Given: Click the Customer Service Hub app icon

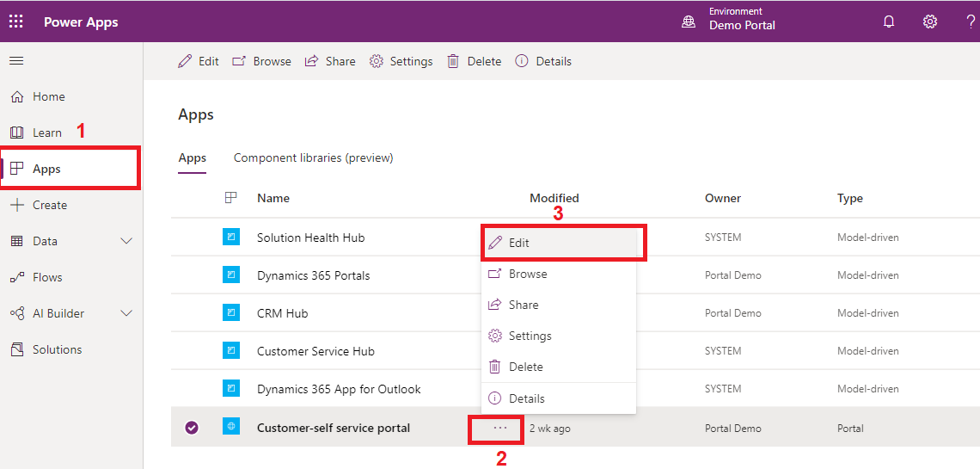Looking at the screenshot, I should (x=231, y=351).
